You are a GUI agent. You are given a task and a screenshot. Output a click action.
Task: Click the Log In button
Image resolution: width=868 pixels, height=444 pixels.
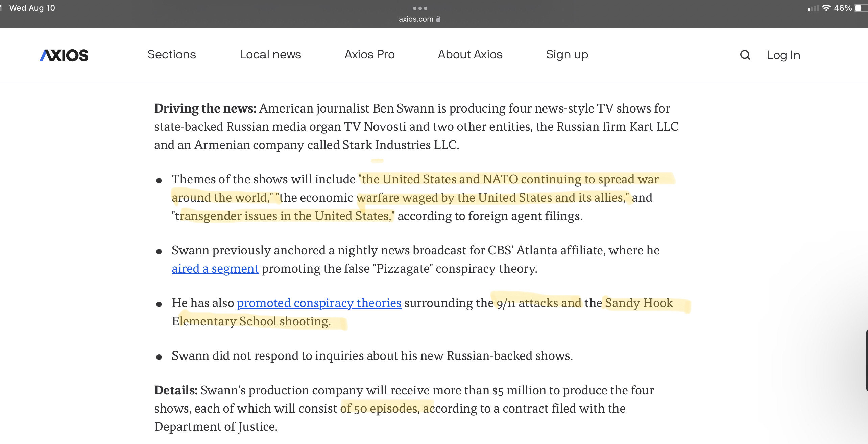(783, 55)
